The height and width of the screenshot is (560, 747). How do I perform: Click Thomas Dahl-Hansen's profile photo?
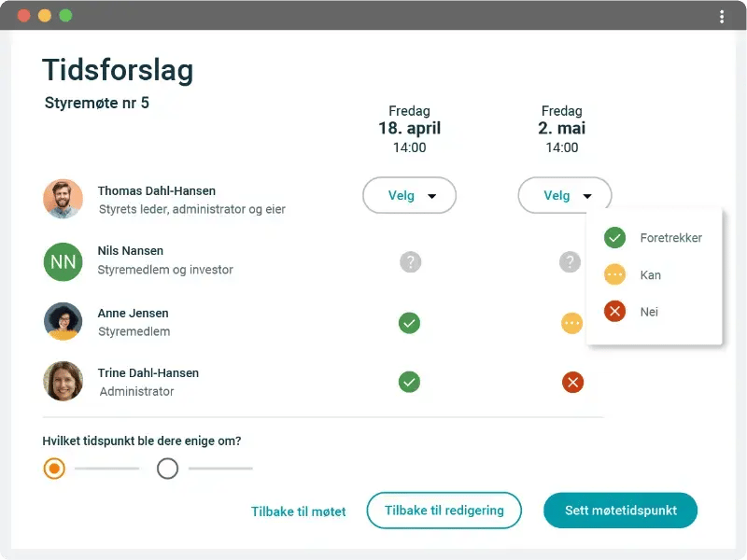pos(63,199)
